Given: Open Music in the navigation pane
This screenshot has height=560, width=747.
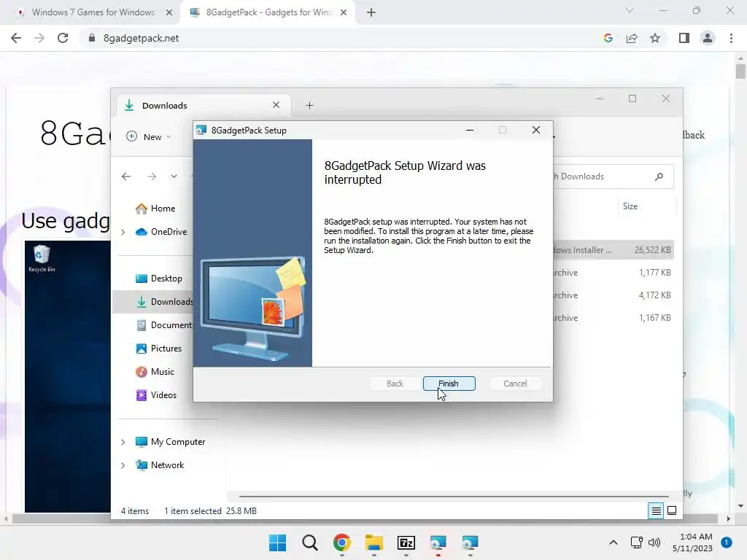Looking at the screenshot, I should [155, 372].
